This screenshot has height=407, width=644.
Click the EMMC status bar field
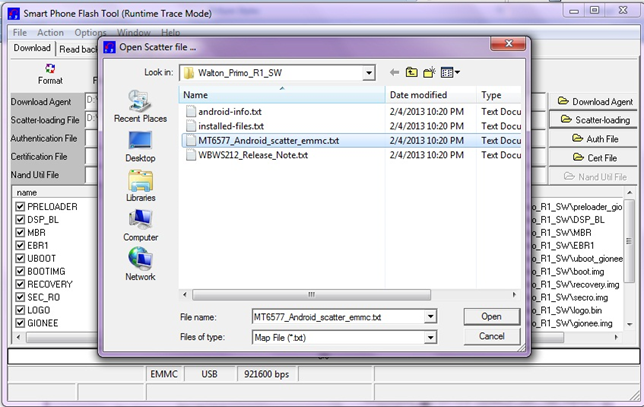click(164, 374)
